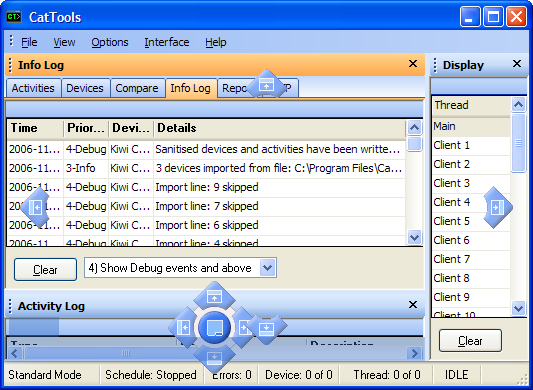Viewport: 533px width, 390px height.
Task: Click center tabbed-dock icon of docking diamond
Action: pos(214,327)
